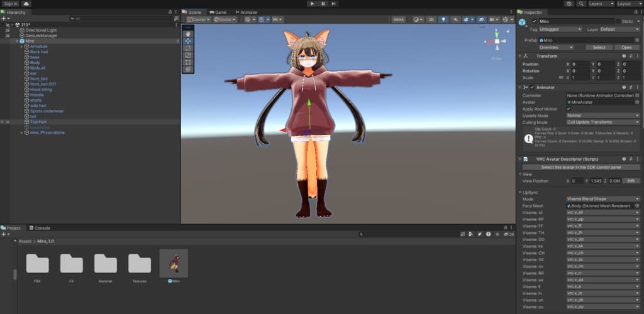Select the Rotate tool
Viewport: 644px width, 314px height.
pos(188,48)
